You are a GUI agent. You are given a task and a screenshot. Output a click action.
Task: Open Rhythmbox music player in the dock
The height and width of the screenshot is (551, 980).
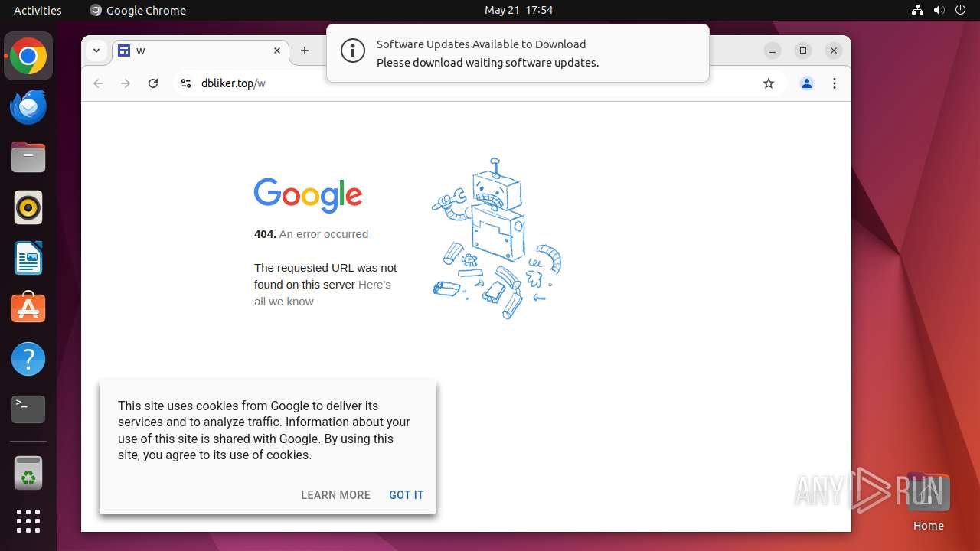click(28, 208)
